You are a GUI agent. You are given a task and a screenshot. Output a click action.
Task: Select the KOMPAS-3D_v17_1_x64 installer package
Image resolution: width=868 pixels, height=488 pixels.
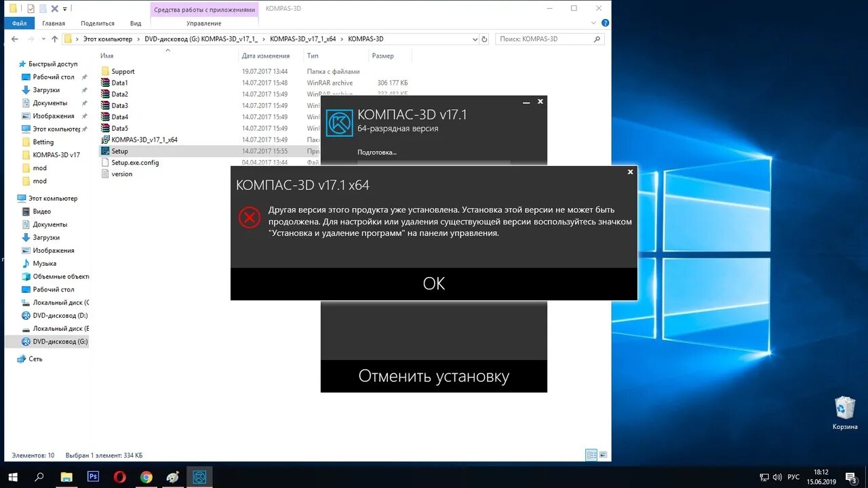click(x=144, y=140)
